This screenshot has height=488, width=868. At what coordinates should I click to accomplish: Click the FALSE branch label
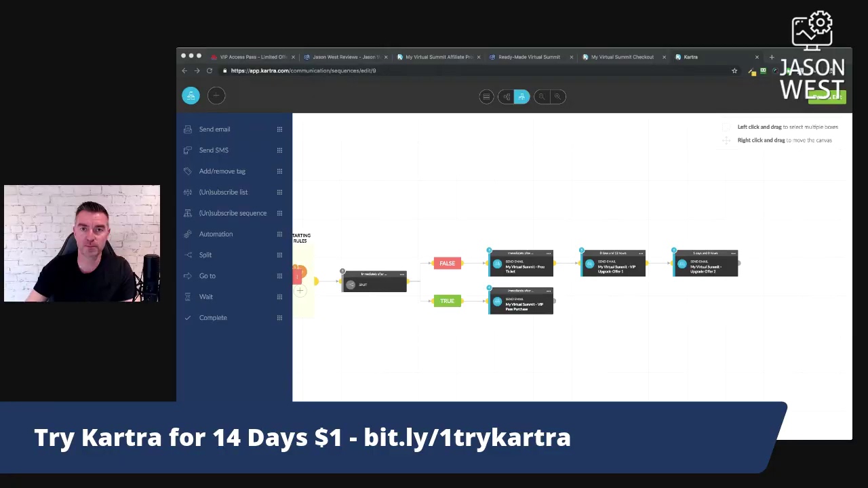pos(447,263)
